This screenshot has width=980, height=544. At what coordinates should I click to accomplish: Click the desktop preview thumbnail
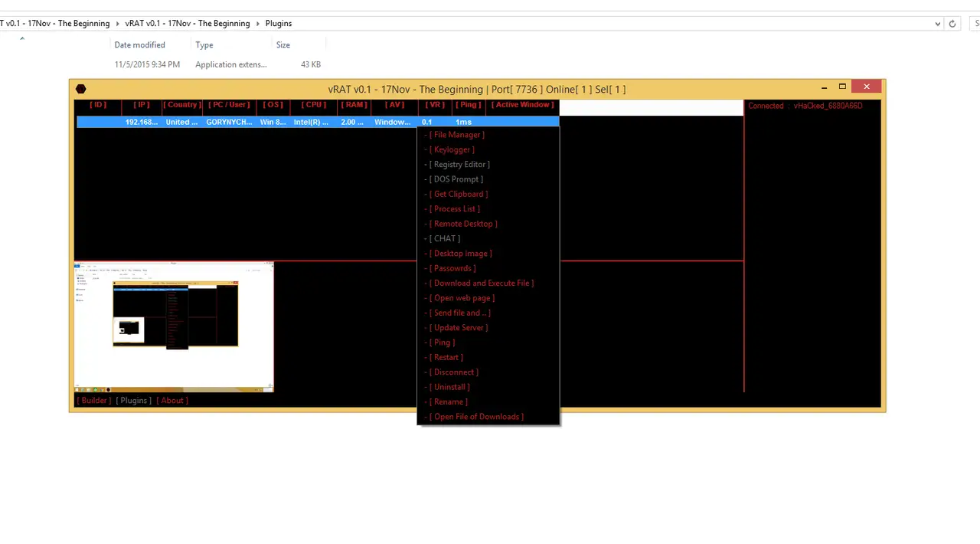174,327
